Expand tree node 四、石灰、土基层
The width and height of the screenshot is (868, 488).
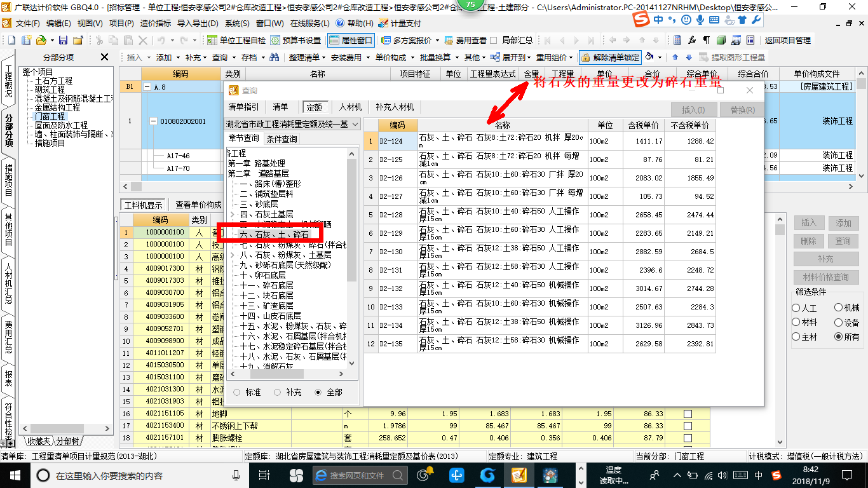pyautogui.click(x=233, y=214)
